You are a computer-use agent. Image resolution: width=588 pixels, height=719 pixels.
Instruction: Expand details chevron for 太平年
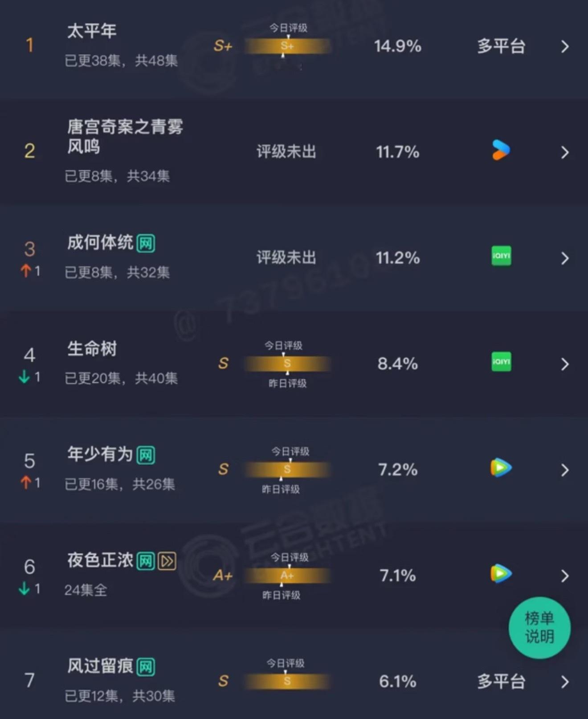[565, 46]
